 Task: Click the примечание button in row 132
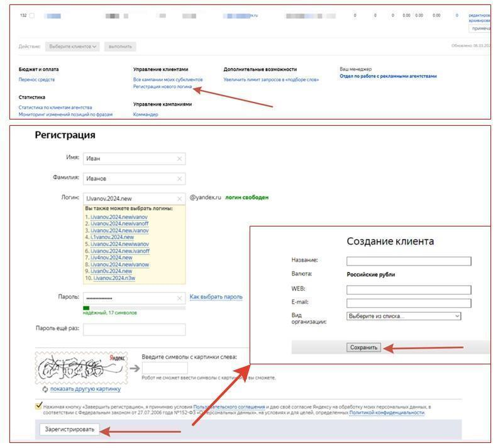click(x=481, y=28)
